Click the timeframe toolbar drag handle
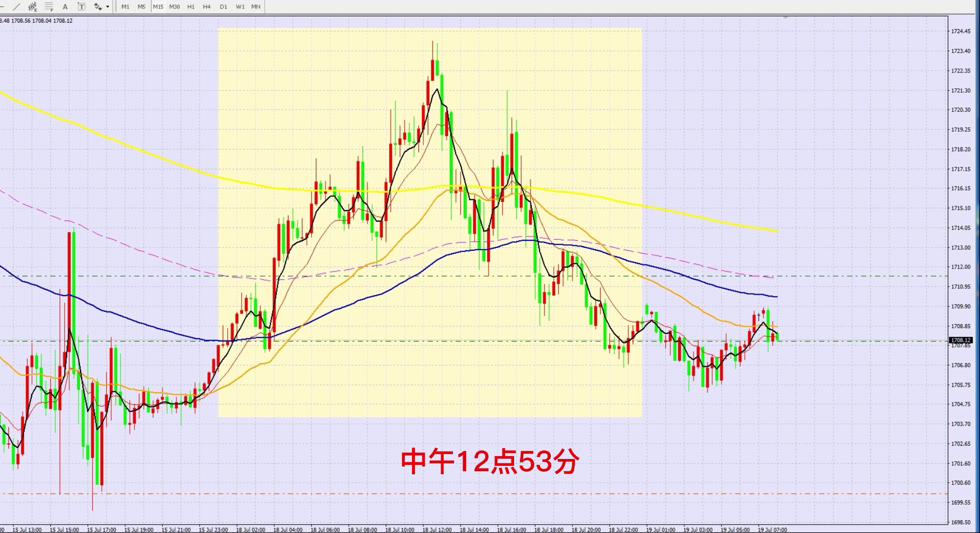980x533 pixels. click(x=117, y=7)
